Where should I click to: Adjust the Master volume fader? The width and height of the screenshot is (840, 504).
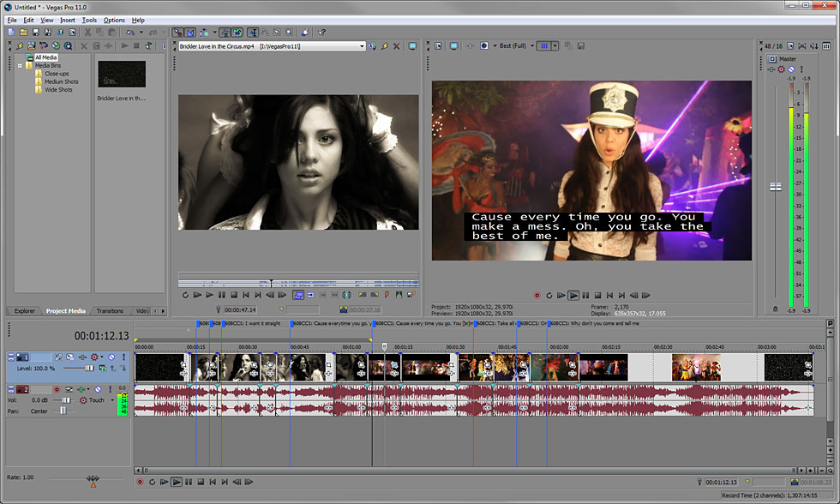[x=775, y=187]
